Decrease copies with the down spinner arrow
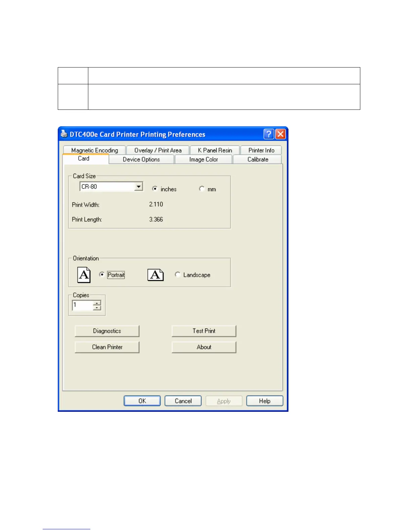Image resolution: width=411 pixels, height=532 pixels. click(x=97, y=308)
